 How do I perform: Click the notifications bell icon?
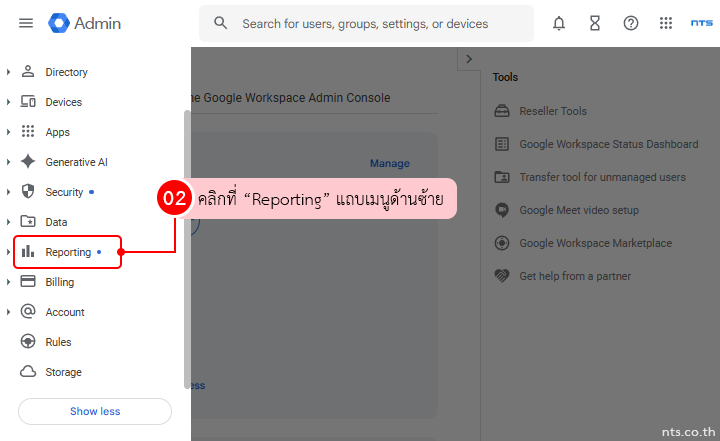tap(559, 23)
